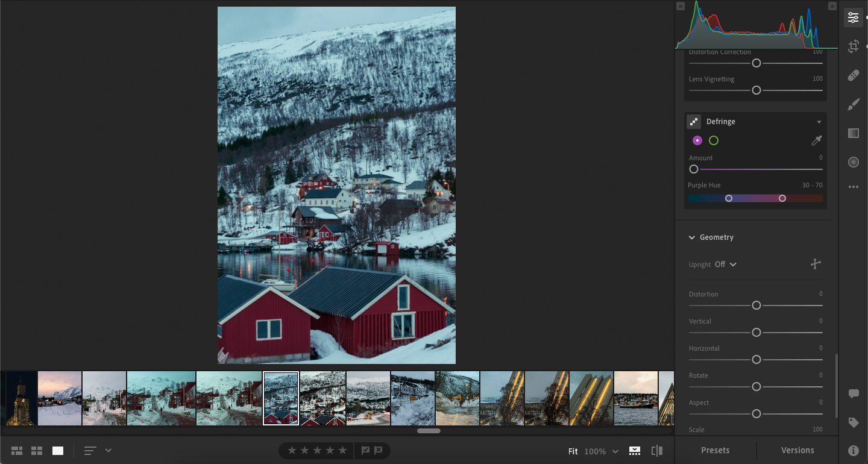Image resolution: width=868 pixels, height=464 pixels.
Task: Open the three-dots more options menu
Action: coord(853,187)
